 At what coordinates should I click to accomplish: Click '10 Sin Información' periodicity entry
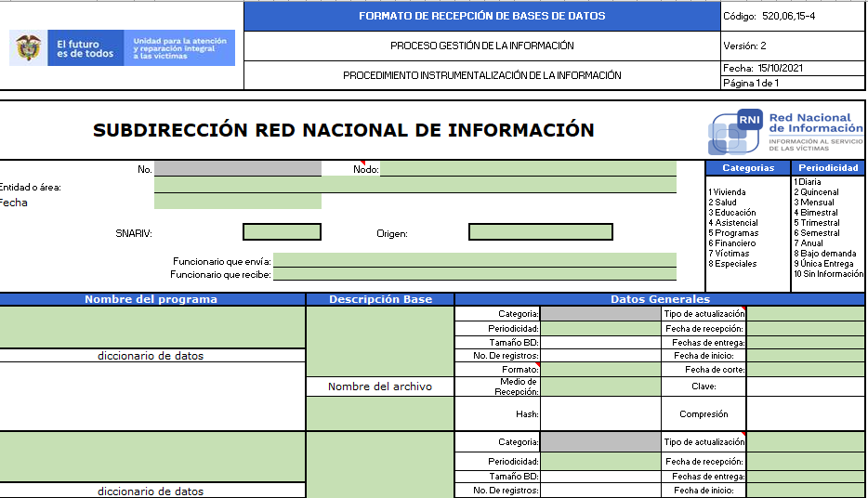[828, 274]
